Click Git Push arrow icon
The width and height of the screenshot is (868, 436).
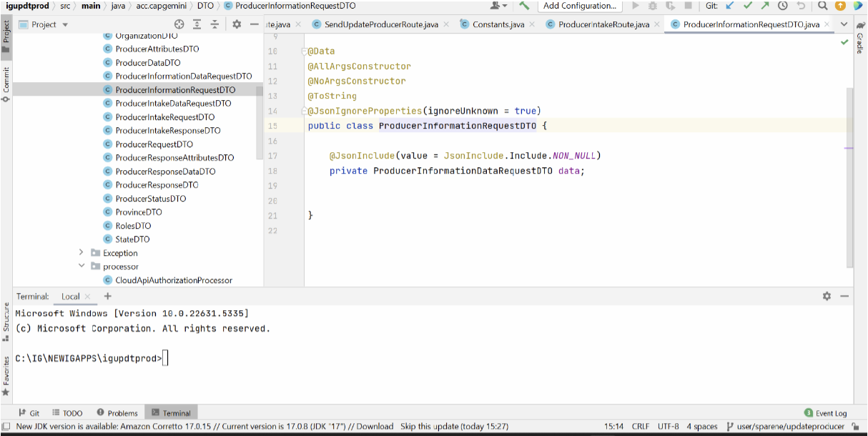765,6
